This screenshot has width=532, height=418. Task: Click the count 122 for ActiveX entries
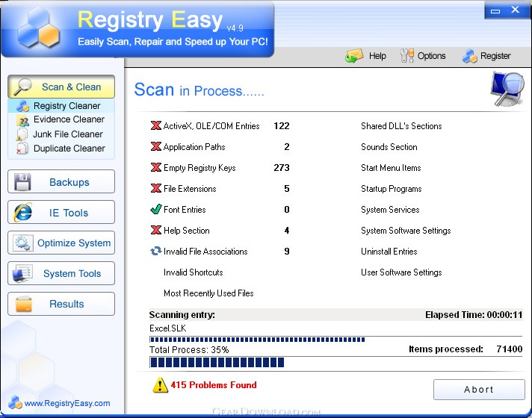click(x=282, y=125)
